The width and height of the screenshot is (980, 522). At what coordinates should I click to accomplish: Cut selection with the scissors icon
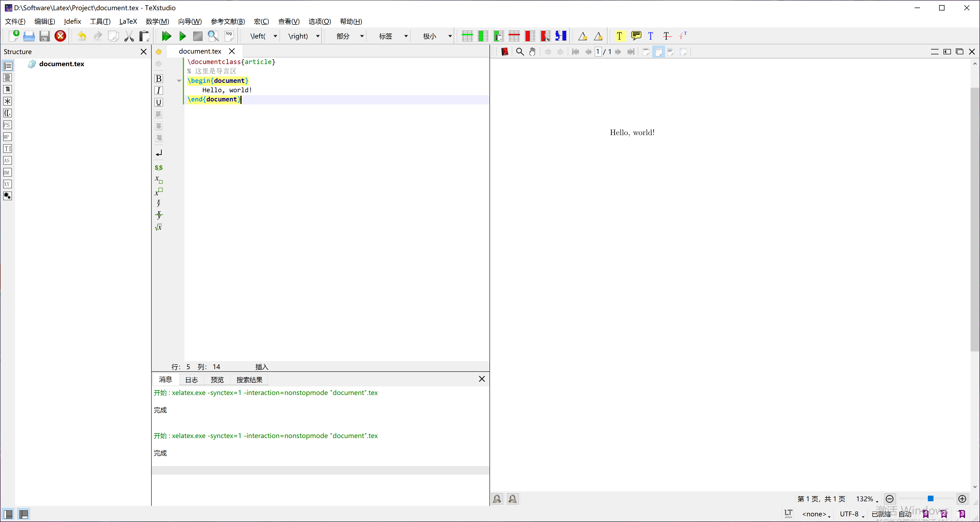click(x=129, y=36)
